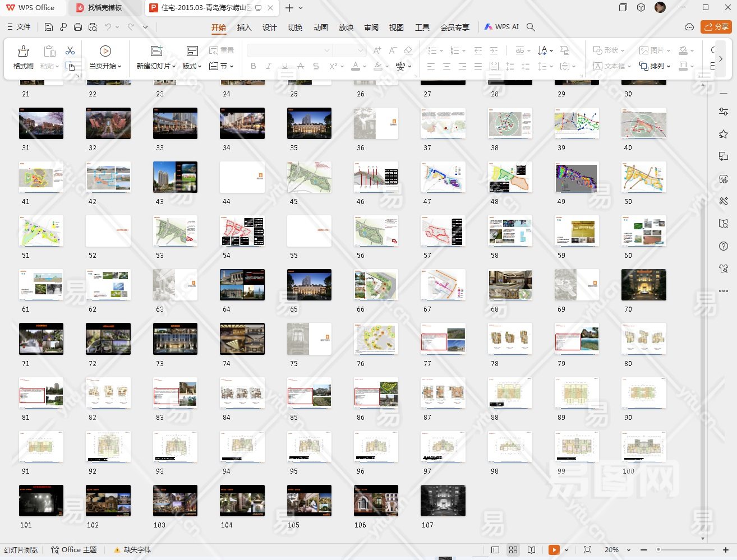
Task: Click the orange 分享 share button
Action: 716,27
